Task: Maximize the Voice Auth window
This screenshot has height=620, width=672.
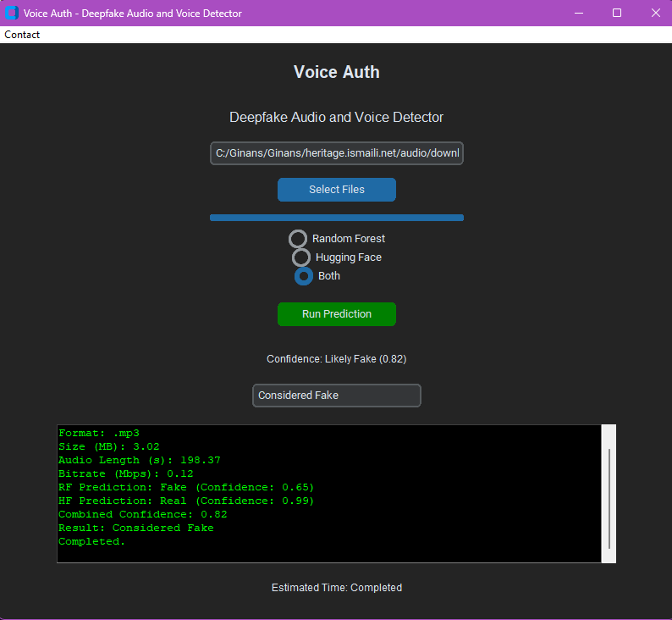Action: tap(617, 13)
